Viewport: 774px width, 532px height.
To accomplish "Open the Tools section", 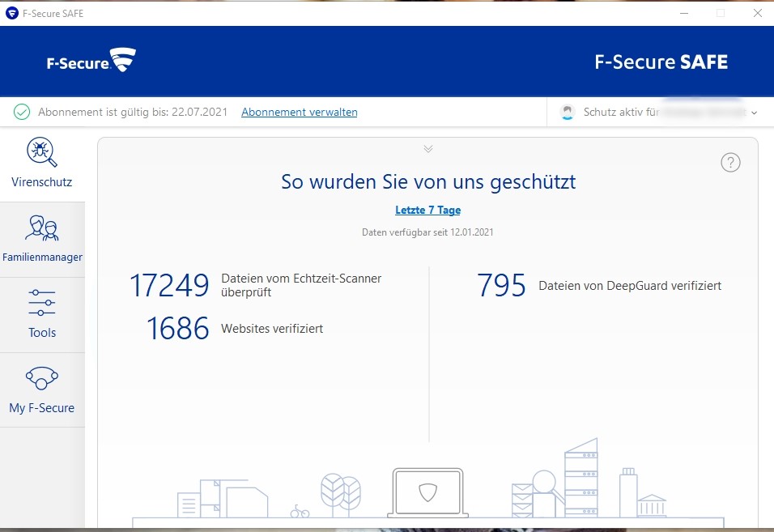I will [x=42, y=315].
